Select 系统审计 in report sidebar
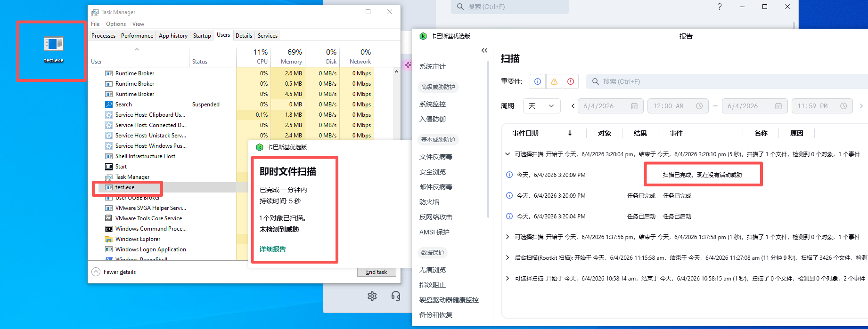 433,66
